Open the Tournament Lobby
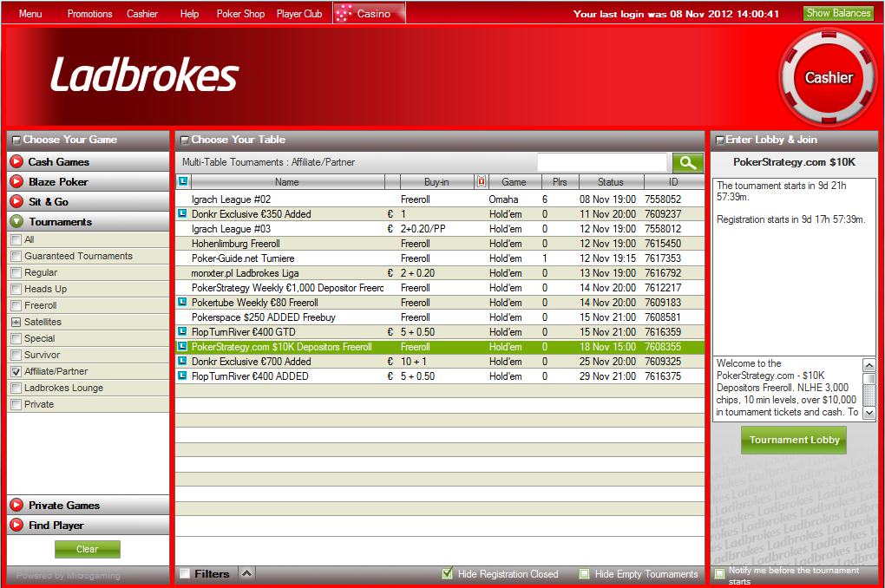Viewport: 885px width, 588px height. (794, 440)
